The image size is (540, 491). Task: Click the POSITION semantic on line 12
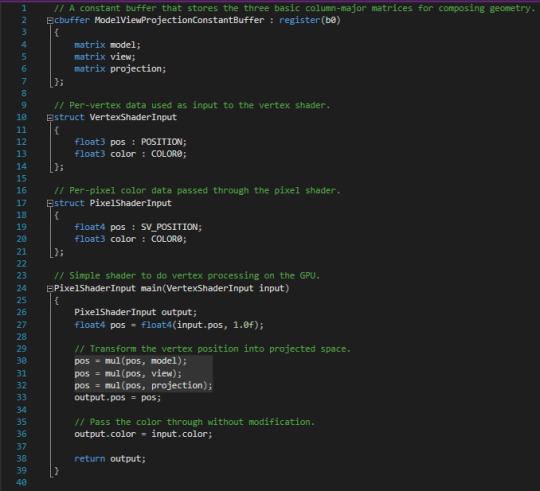click(x=162, y=142)
